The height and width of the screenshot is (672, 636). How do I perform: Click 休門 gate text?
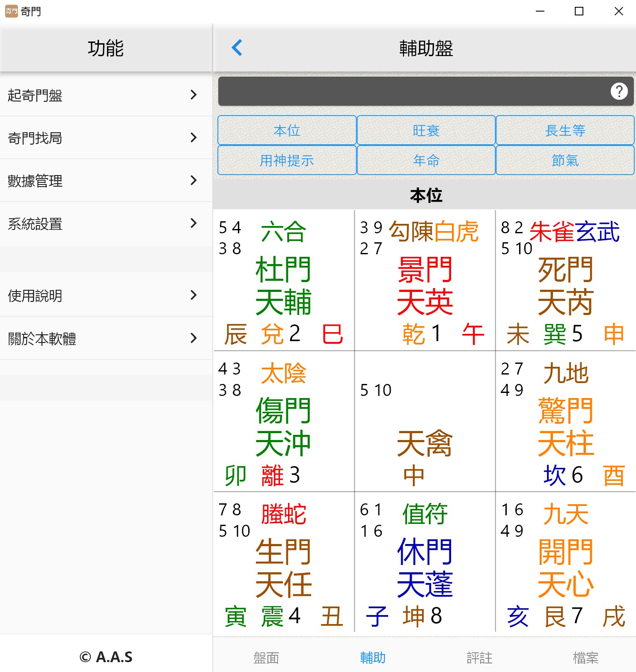point(425,552)
